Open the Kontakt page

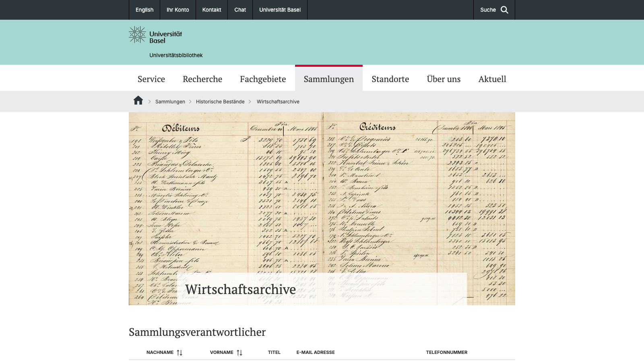coord(211,10)
